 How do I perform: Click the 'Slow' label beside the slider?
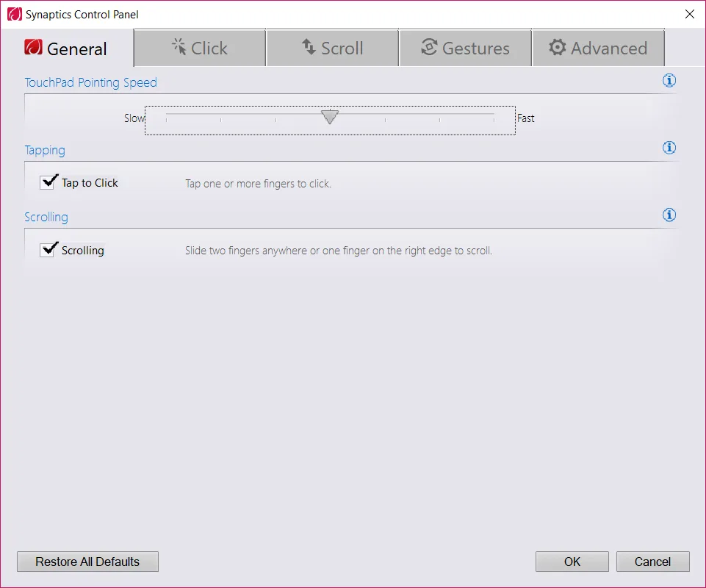point(134,118)
